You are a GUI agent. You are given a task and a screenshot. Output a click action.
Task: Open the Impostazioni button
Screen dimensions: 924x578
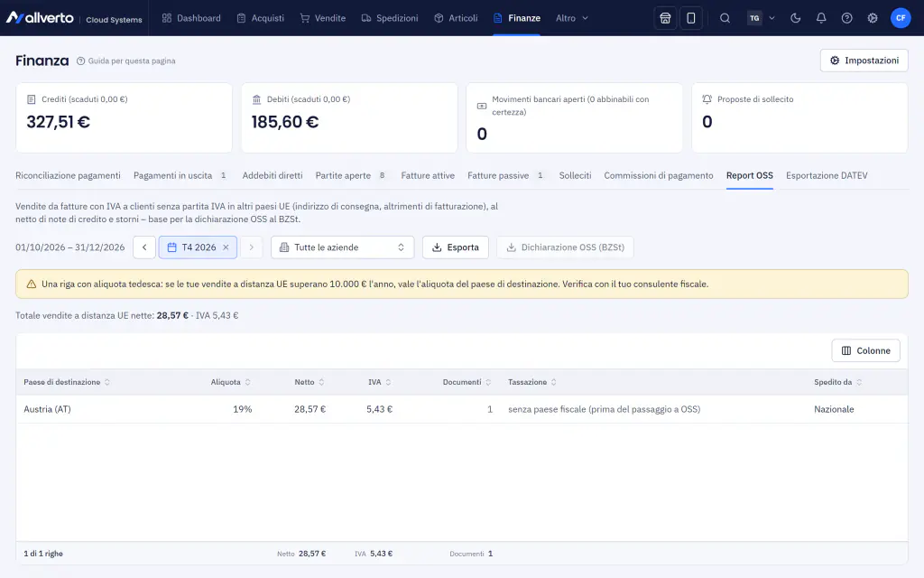(864, 61)
